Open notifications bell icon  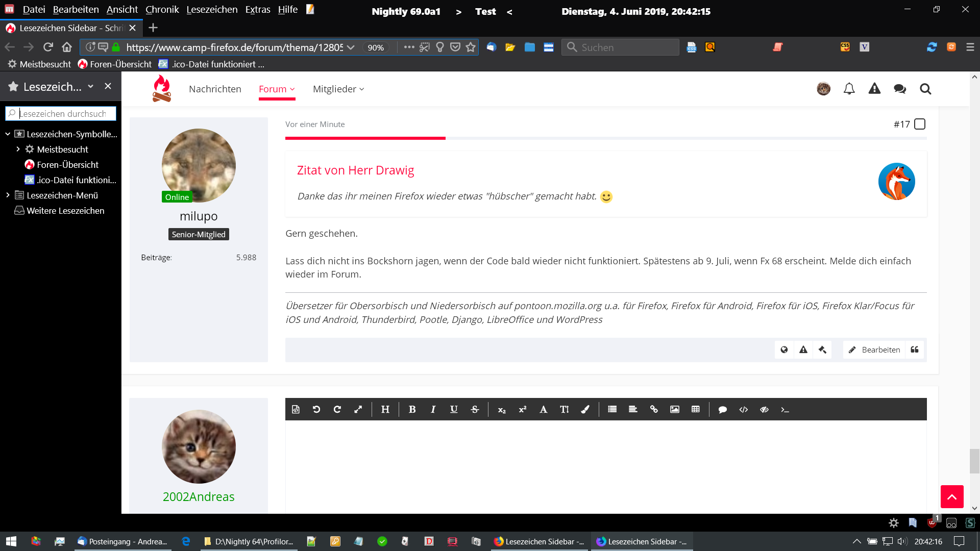pos(849,89)
